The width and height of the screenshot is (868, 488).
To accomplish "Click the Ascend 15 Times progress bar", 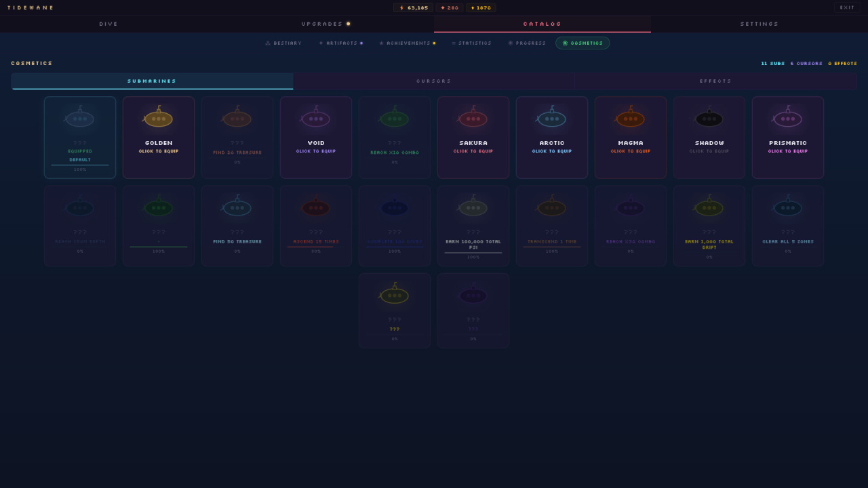I will pos(315,247).
